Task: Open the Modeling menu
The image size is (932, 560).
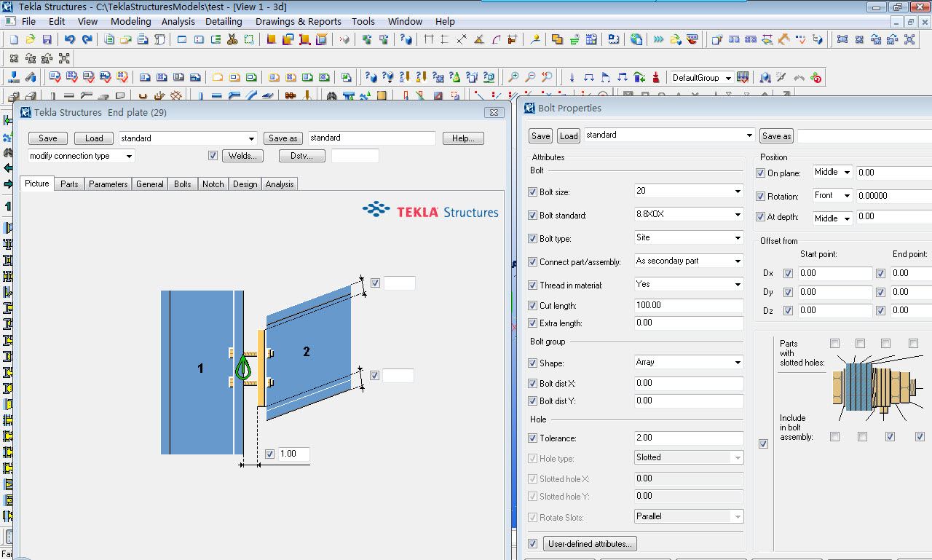Action: click(131, 22)
